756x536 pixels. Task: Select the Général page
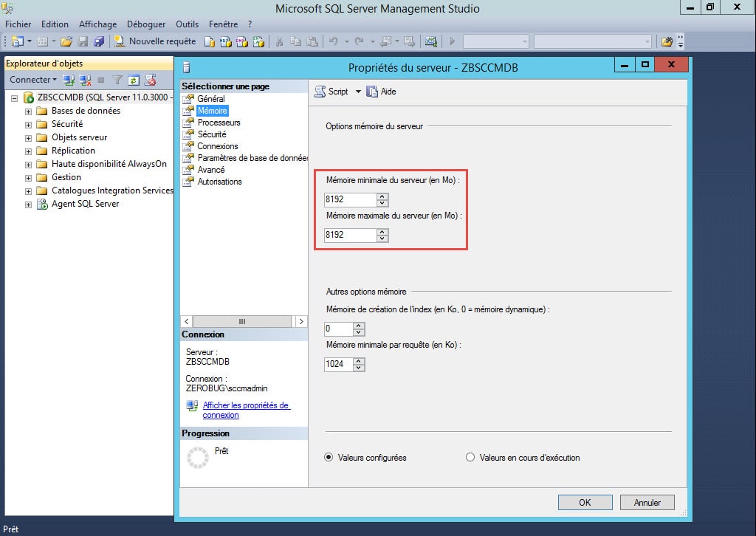click(x=211, y=99)
